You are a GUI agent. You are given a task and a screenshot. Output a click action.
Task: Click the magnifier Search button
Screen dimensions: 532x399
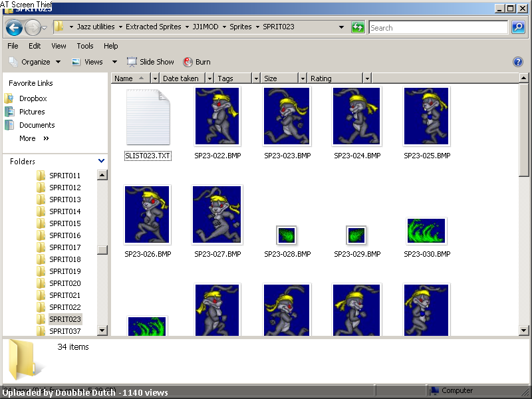pos(518,27)
